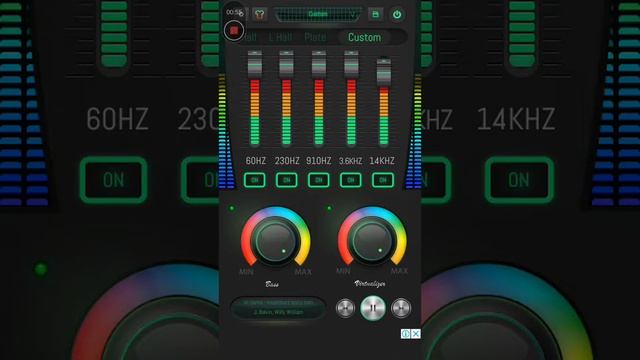Adjust the 60HZ band slider handle
This screenshot has width=640, height=360.
pyautogui.click(x=255, y=64)
